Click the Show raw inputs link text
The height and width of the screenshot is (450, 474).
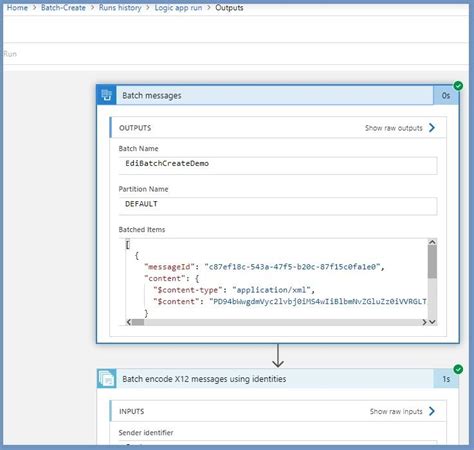coord(396,411)
